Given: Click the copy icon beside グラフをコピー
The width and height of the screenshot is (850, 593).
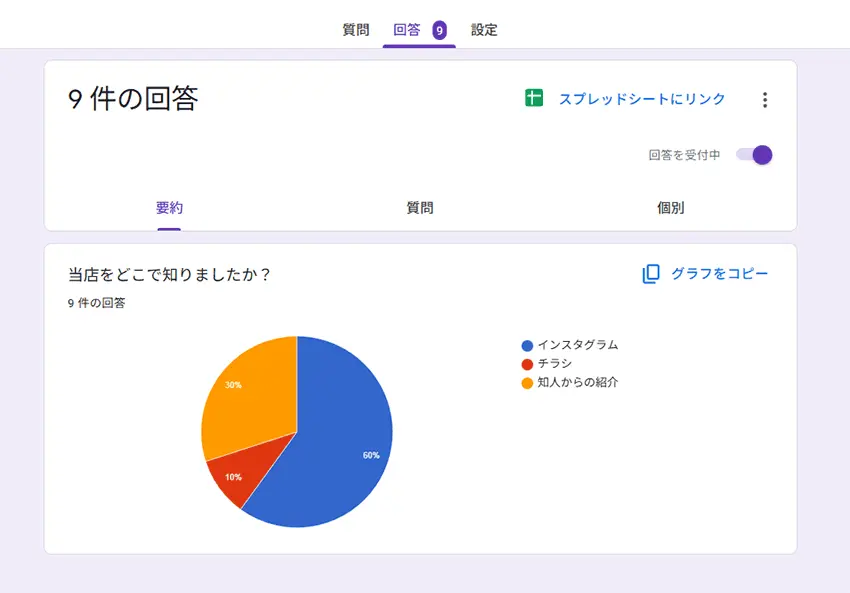Looking at the screenshot, I should [651, 274].
